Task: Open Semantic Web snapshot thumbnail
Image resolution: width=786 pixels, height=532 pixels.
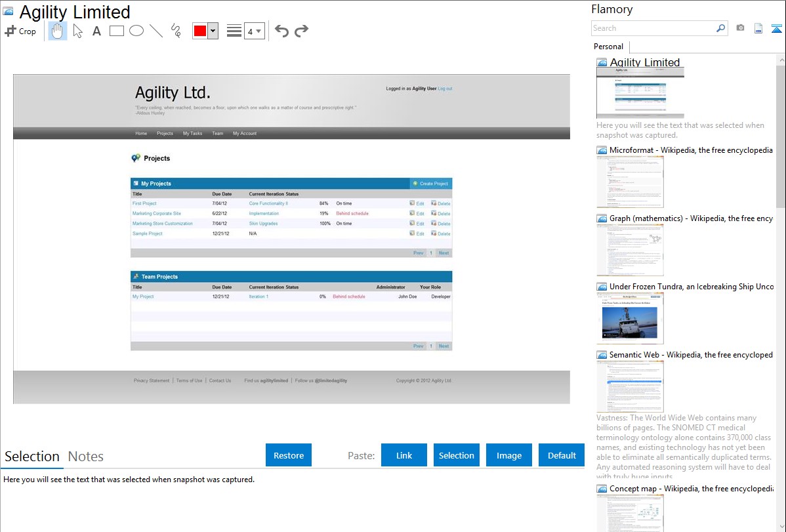Action: pos(630,386)
